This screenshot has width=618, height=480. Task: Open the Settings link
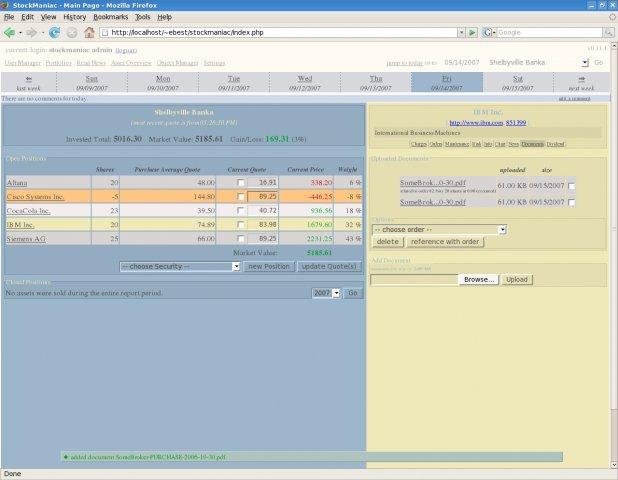point(214,63)
